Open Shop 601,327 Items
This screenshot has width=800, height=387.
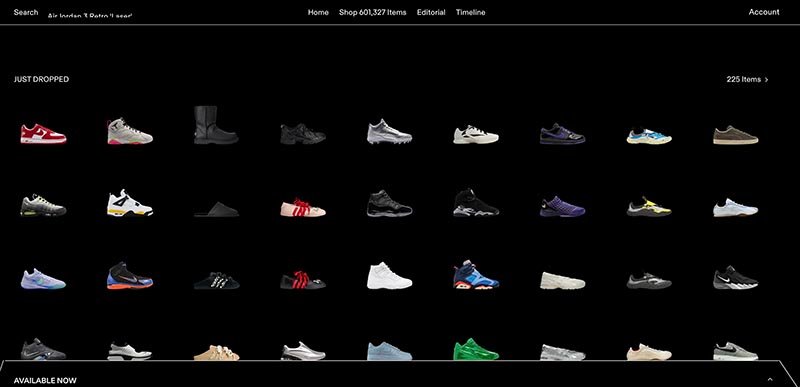pyautogui.click(x=372, y=12)
